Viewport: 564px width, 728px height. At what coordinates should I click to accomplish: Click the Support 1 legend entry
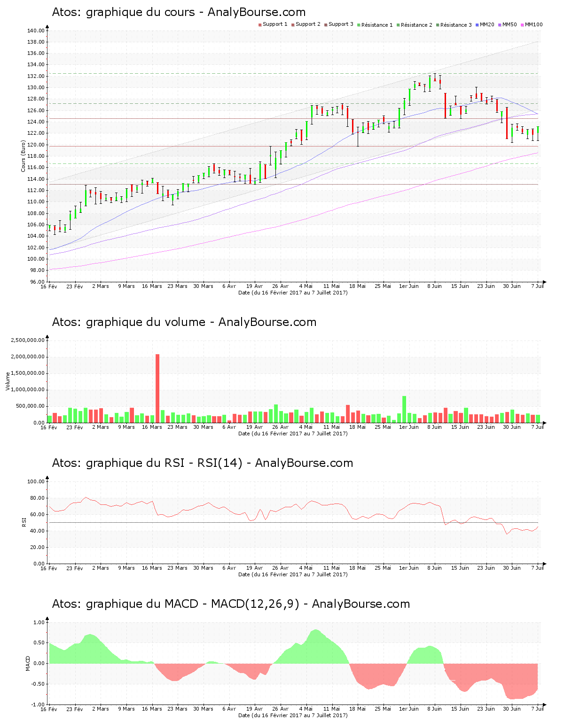[x=273, y=24]
